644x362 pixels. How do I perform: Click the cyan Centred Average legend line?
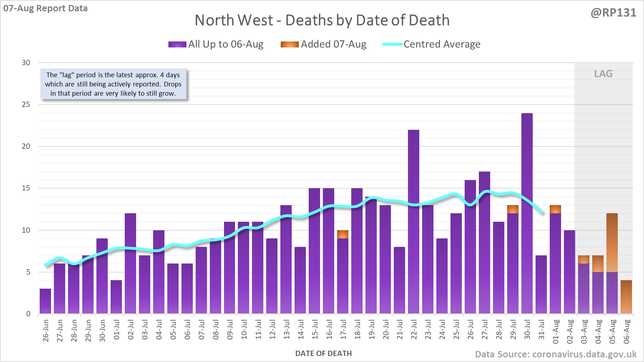coord(392,44)
